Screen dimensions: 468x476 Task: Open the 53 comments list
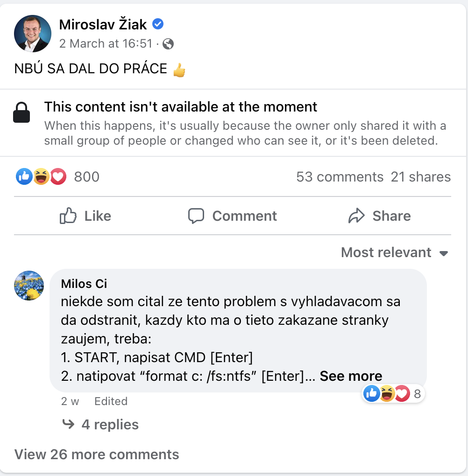[x=340, y=177]
